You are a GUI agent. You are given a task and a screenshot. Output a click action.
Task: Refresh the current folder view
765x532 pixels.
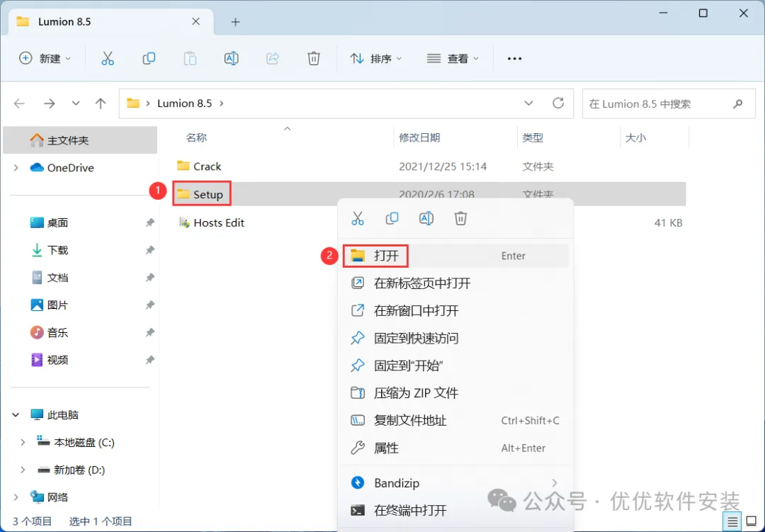tap(558, 103)
